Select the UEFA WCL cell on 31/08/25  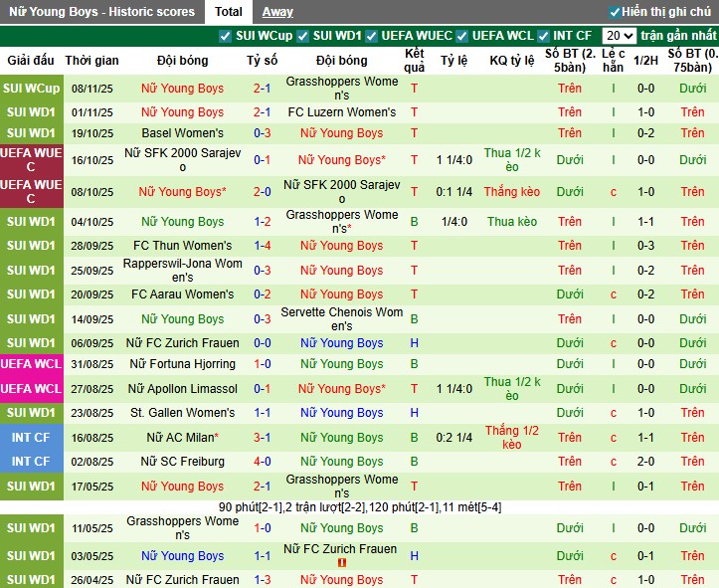(x=31, y=364)
